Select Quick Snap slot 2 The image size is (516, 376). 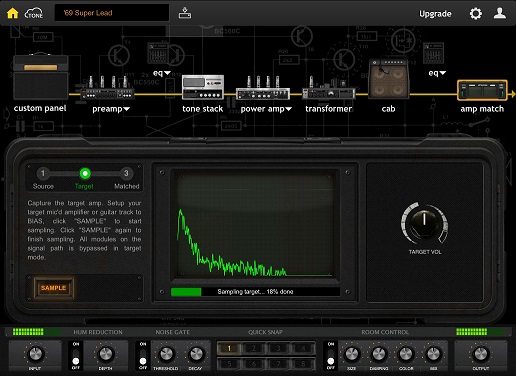point(254,349)
